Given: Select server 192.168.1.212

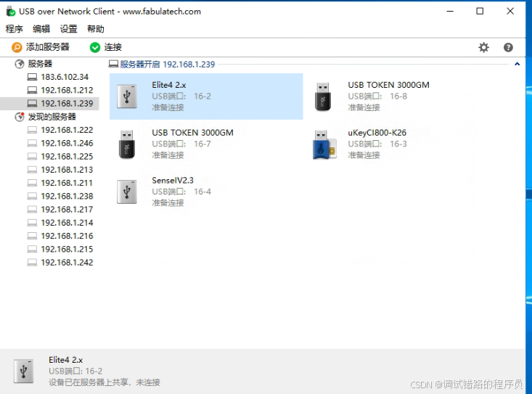Looking at the screenshot, I should 67,90.
